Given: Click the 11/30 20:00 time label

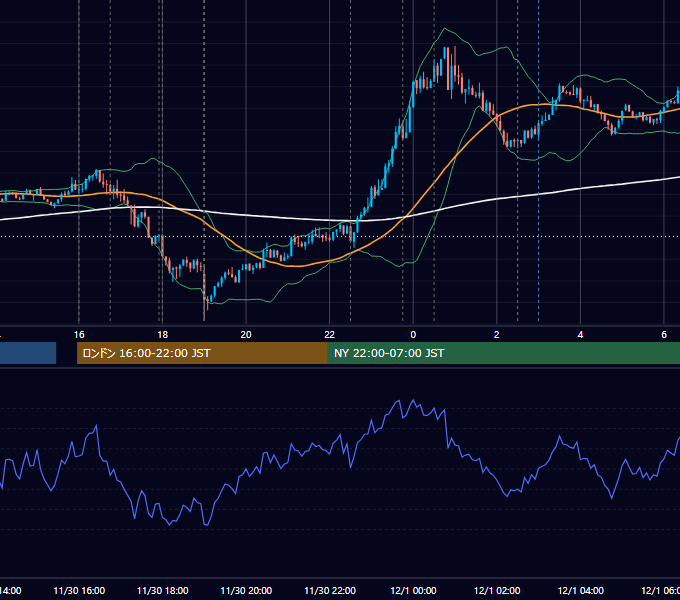Looking at the screenshot, I should pyautogui.click(x=246, y=590).
